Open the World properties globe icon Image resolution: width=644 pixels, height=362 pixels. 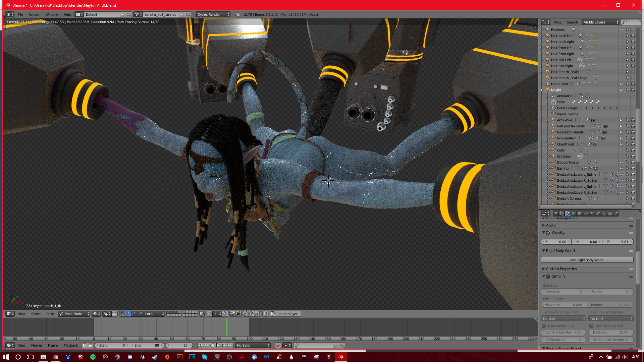(x=574, y=214)
